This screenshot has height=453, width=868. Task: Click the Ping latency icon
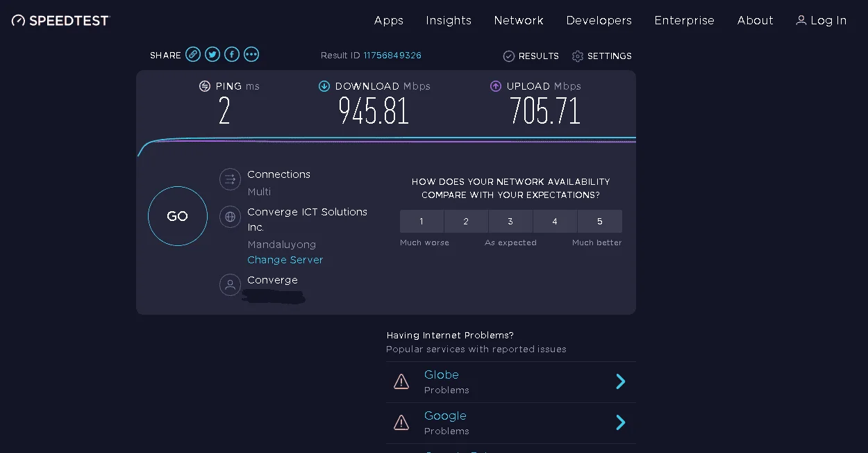pyautogui.click(x=205, y=86)
